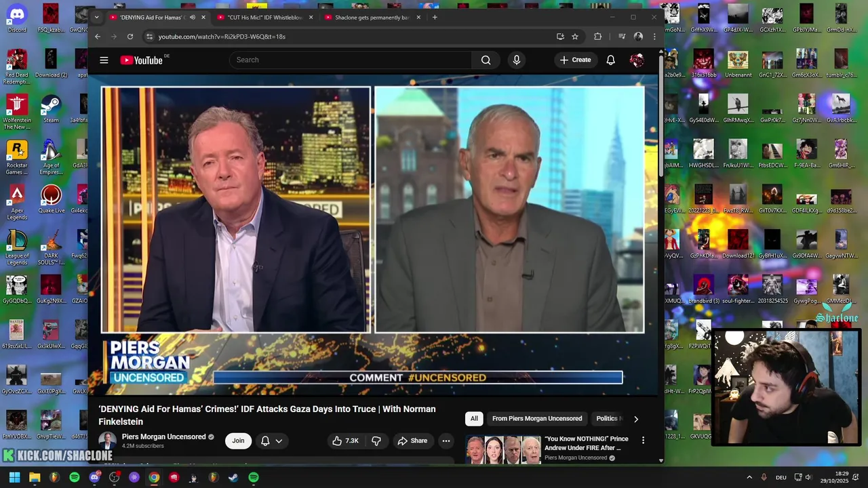Dislike the video
Viewport: 868px width, 488px height.
[x=376, y=441]
